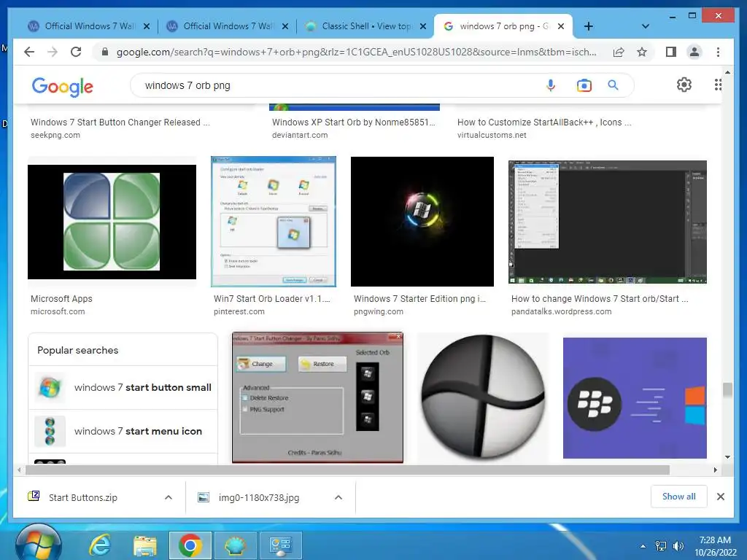
Task: Launch Internet Explorer from taskbar
Action: point(100,545)
